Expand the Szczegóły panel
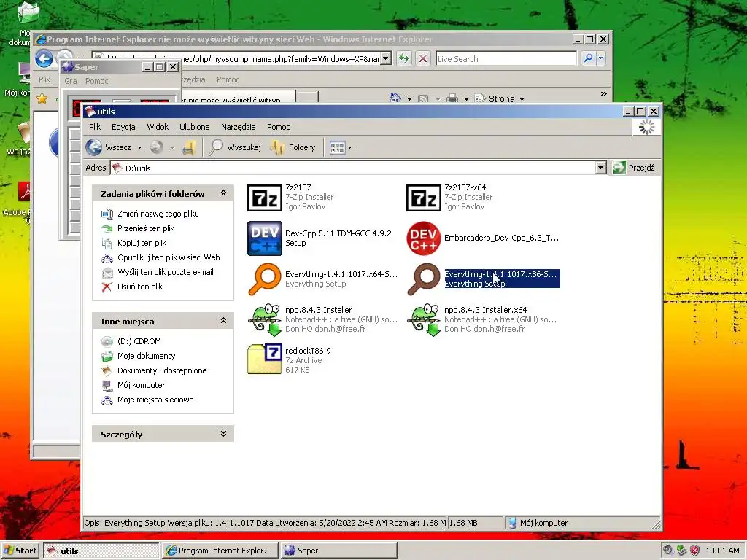This screenshot has width=747, height=560. coord(223,434)
